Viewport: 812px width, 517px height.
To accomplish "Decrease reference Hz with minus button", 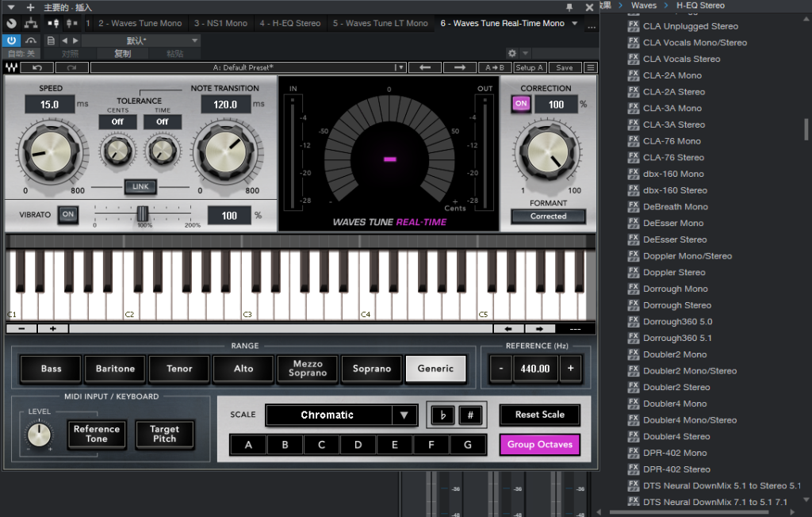I will pyautogui.click(x=501, y=369).
